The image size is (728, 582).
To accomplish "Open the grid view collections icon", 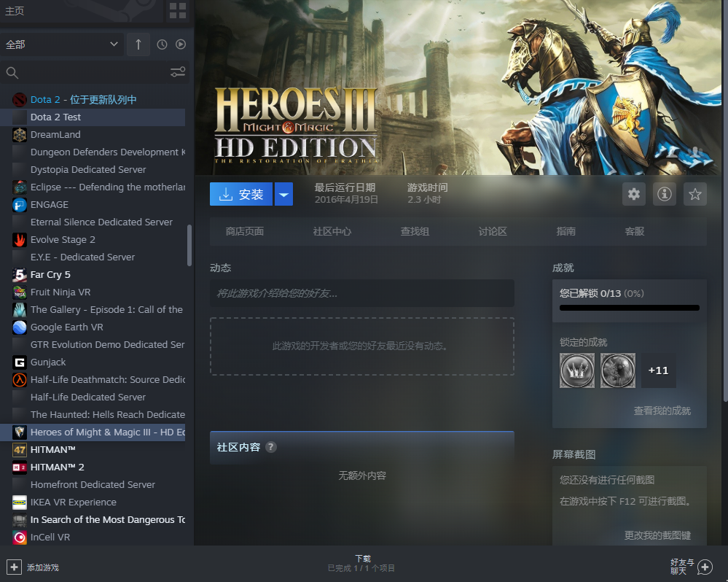I will (177, 11).
